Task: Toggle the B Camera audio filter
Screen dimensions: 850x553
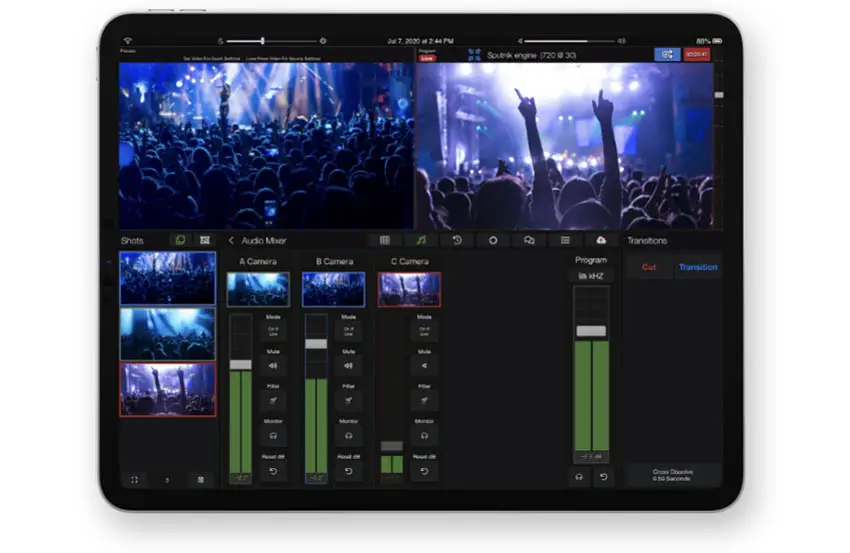Action: pos(349,401)
